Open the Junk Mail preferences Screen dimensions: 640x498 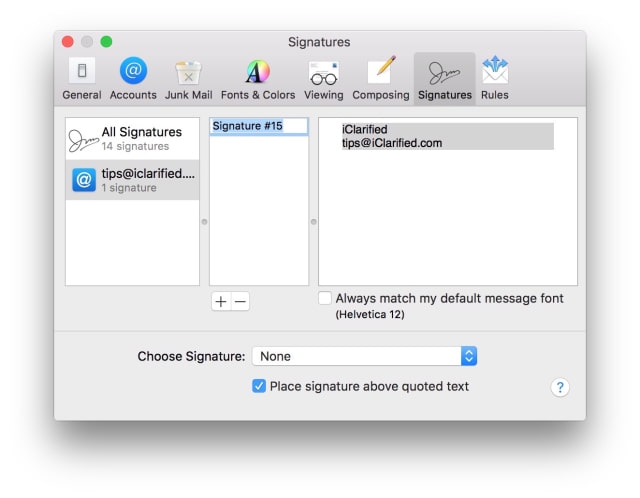pyautogui.click(x=189, y=79)
